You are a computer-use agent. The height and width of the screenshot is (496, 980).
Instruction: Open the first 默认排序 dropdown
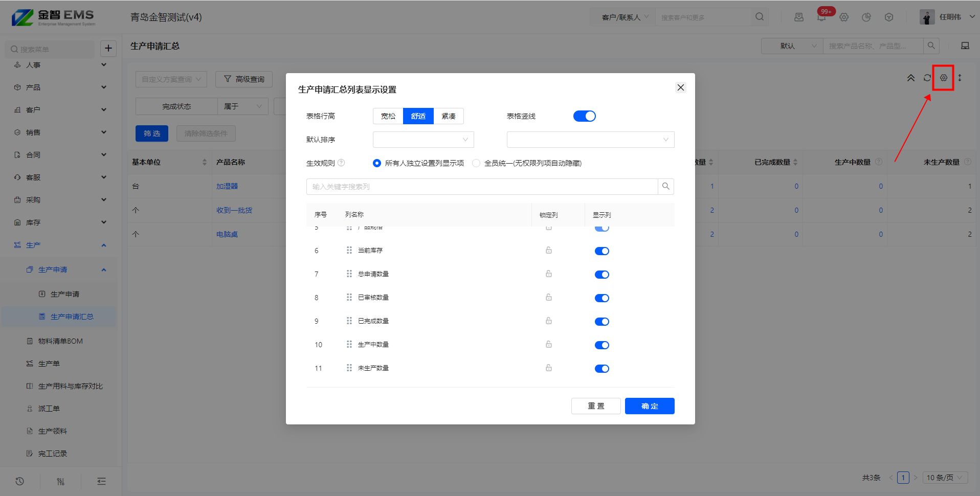point(423,140)
